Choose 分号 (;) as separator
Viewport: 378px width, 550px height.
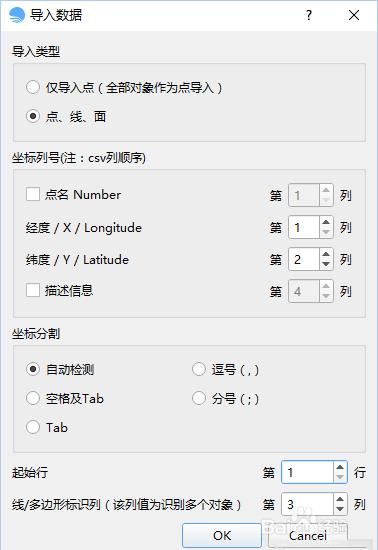click(x=199, y=398)
